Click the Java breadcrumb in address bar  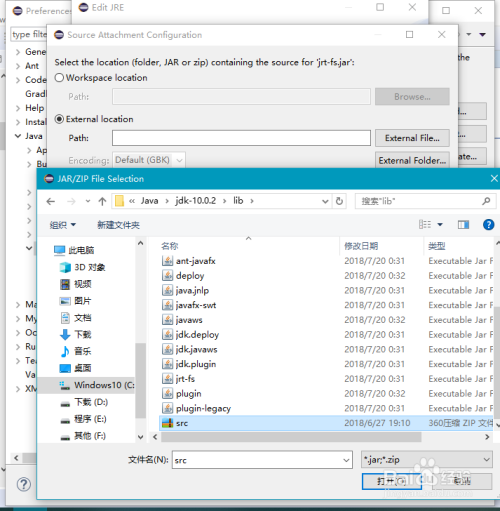(x=149, y=201)
